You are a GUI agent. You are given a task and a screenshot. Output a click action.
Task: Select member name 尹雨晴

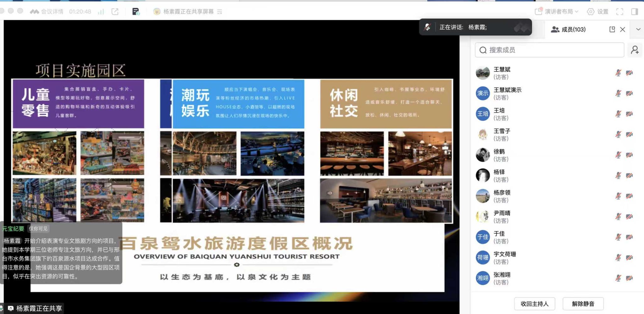502,213
